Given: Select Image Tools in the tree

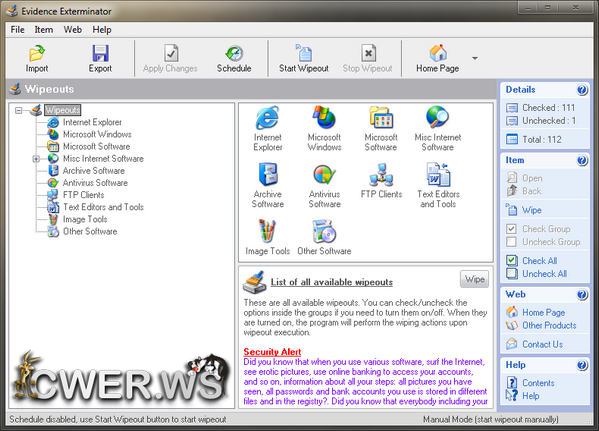Looking at the screenshot, I should 85,219.
